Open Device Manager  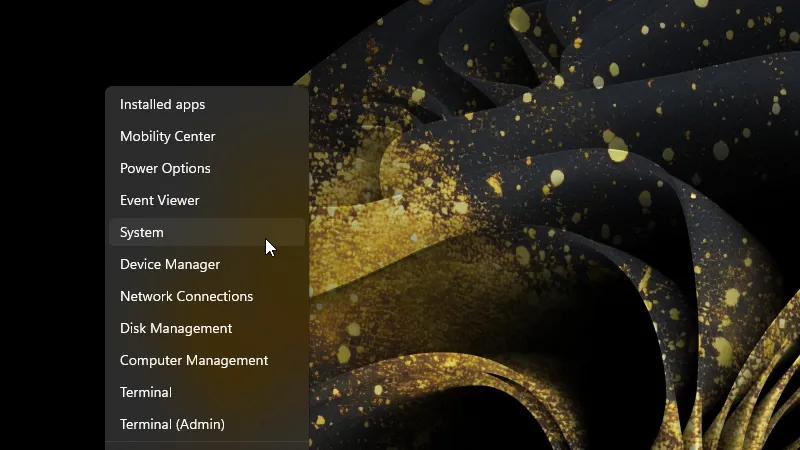(207, 264)
